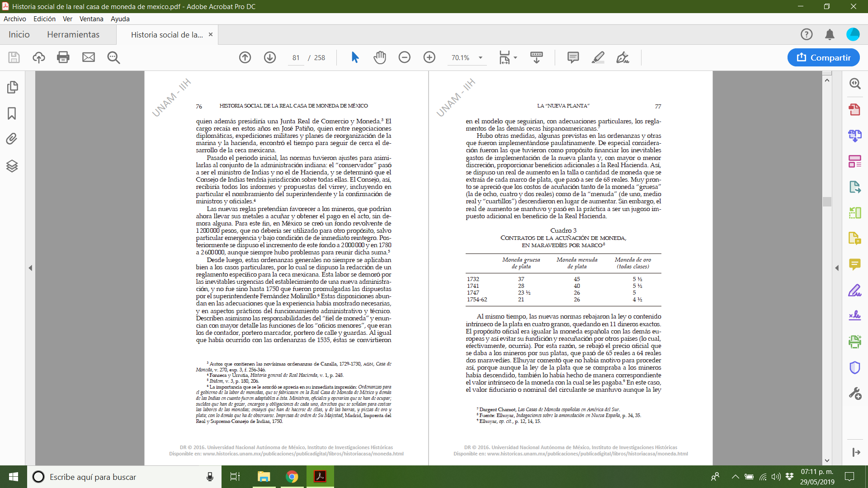This screenshot has width=868, height=488.
Task: Go to next page with down arrow
Action: pos(270,57)
